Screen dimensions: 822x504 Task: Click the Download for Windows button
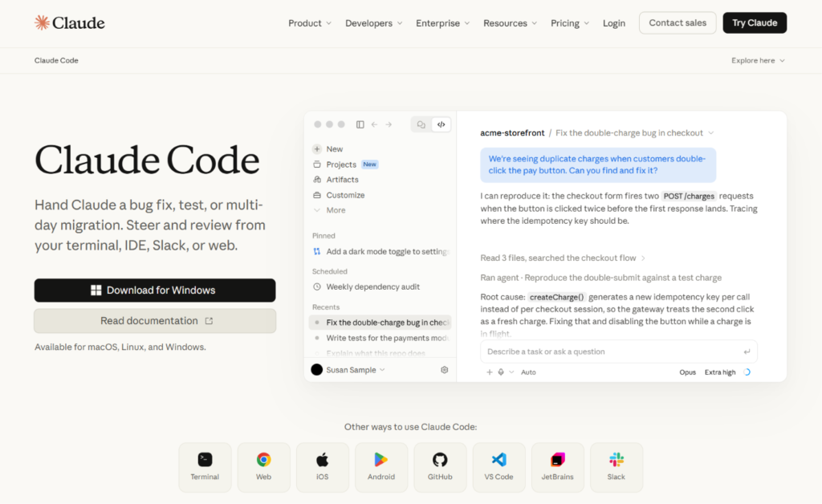(x=155, y=291)
